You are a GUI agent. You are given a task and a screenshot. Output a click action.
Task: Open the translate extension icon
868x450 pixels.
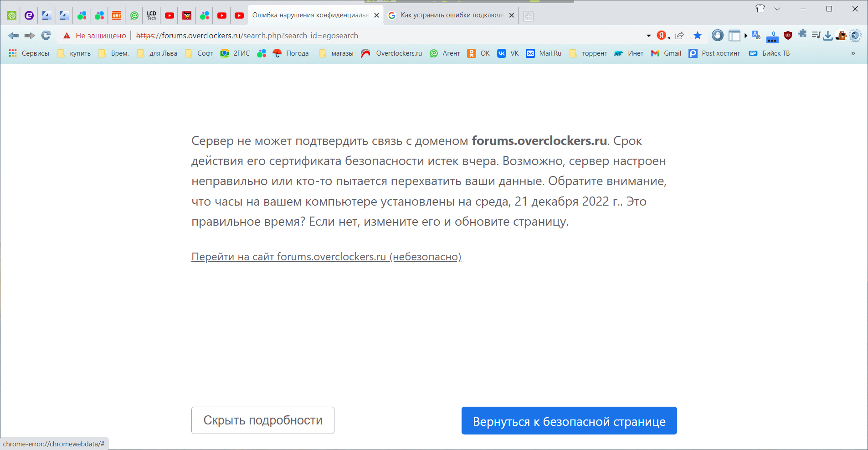click(756, 35)
